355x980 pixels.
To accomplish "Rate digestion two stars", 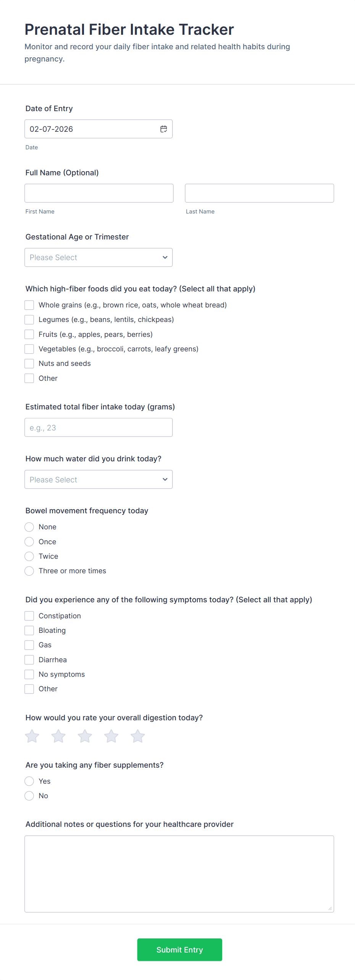I will click(58, 736).
